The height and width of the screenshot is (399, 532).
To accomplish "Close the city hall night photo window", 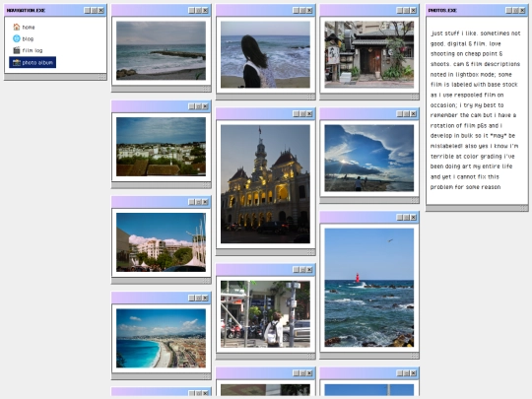I will [x=309, y=114].
